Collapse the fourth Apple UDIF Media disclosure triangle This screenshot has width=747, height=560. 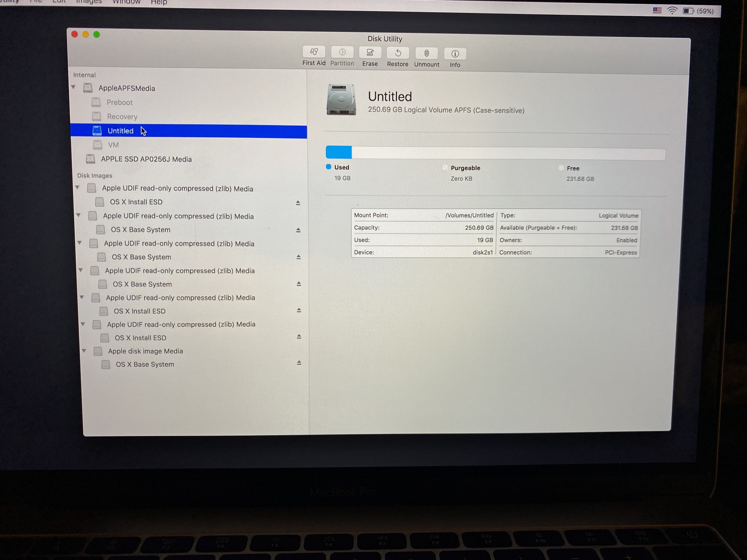[81, 270]
